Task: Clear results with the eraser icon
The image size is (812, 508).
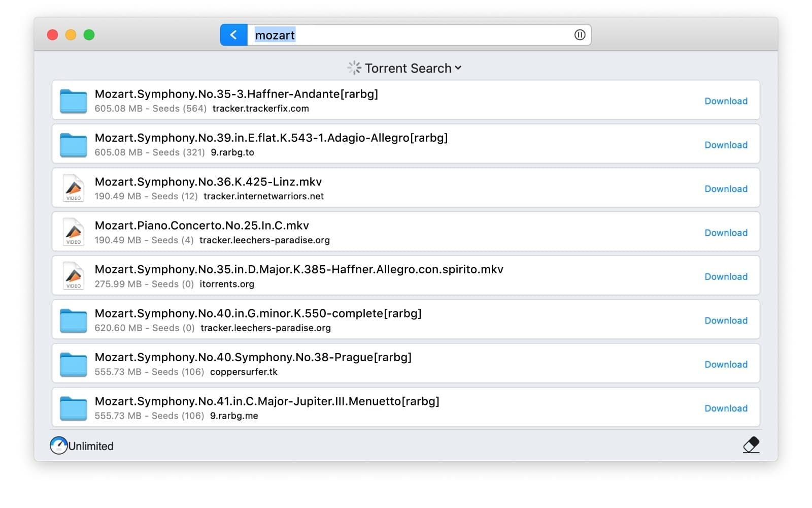Action: coord(751,444)
